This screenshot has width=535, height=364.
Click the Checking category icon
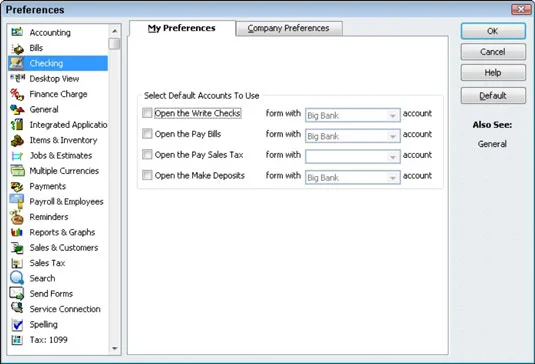[17, 63]
